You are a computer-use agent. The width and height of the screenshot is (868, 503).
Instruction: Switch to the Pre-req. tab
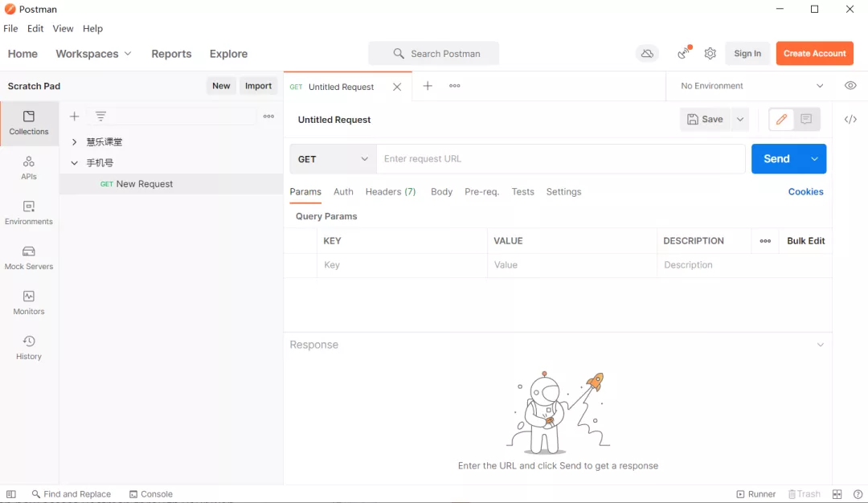(481, 191)
